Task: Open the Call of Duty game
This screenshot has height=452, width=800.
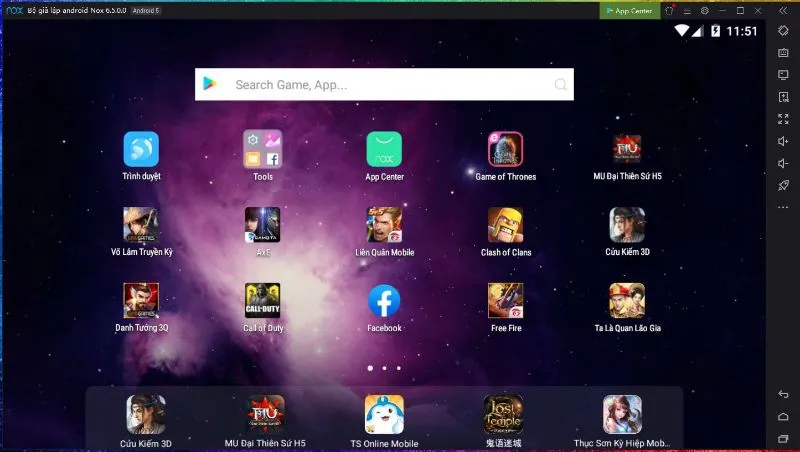Action: (x=262, y=302)
